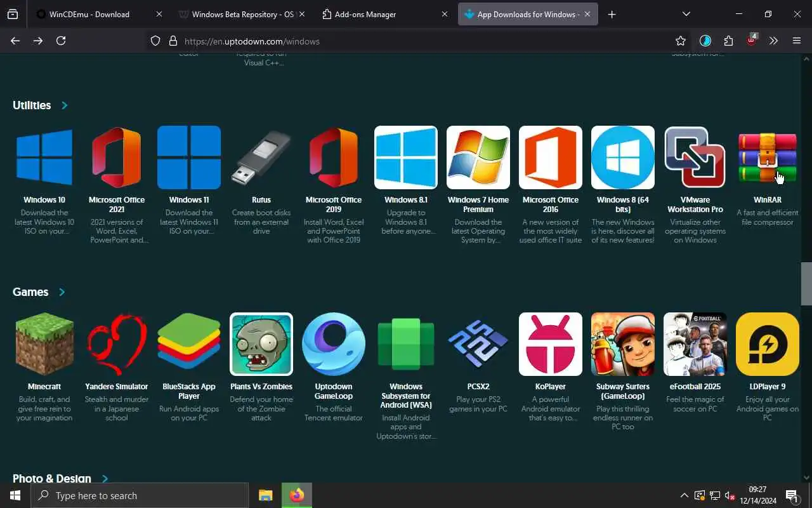
Task: Open Firefox application menu (hamburger)
Action: [797, 41]
